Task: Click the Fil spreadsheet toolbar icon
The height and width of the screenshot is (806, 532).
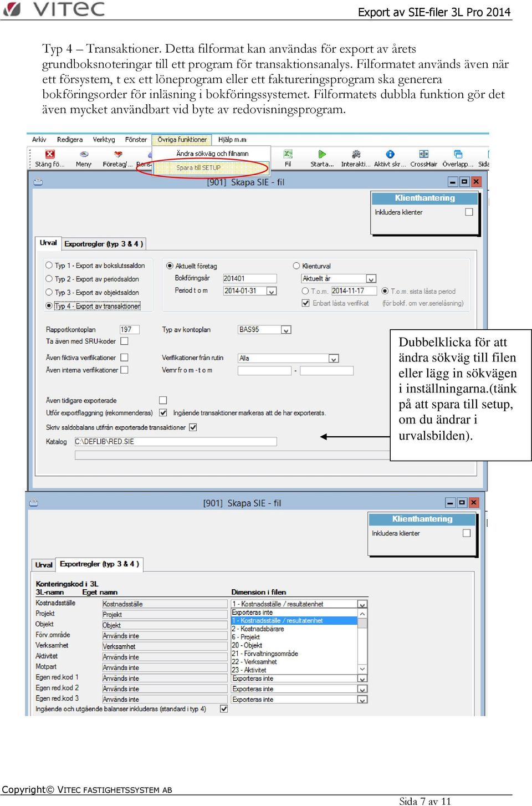Action: coord(288,154)
